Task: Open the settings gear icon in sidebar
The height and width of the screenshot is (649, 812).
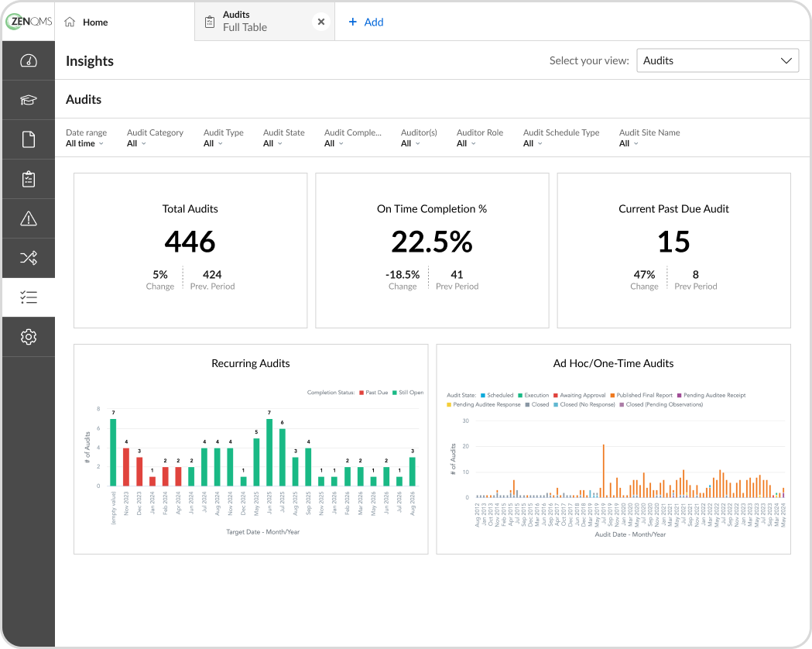Action: click(x=28, y=336)
